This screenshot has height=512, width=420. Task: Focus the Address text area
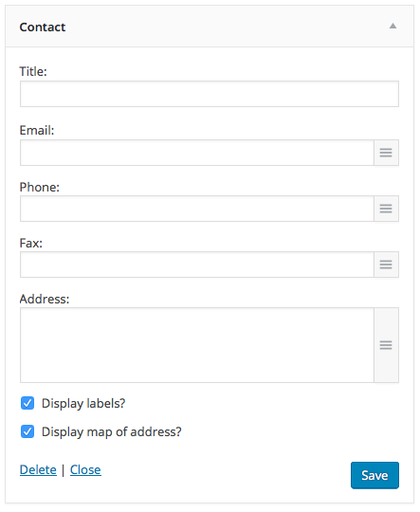coord(197,345)
